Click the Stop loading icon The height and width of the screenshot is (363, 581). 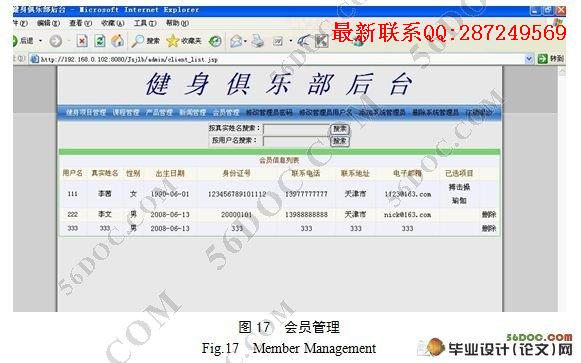82,41
